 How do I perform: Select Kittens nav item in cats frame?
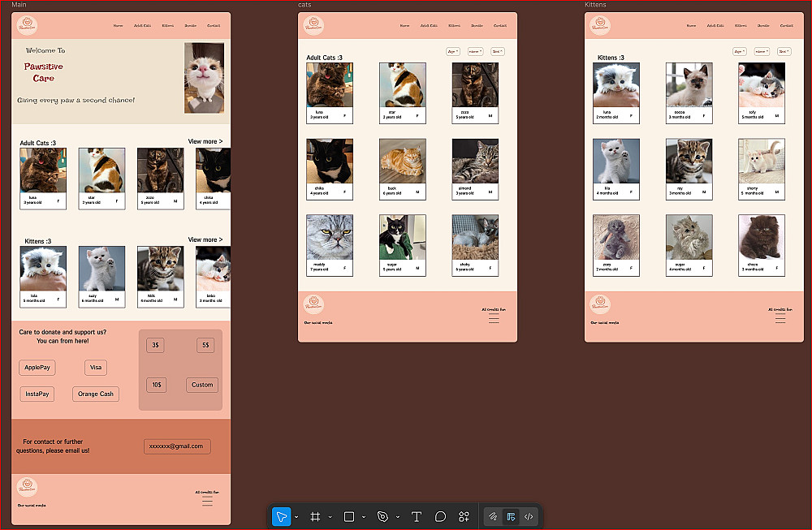454,25
